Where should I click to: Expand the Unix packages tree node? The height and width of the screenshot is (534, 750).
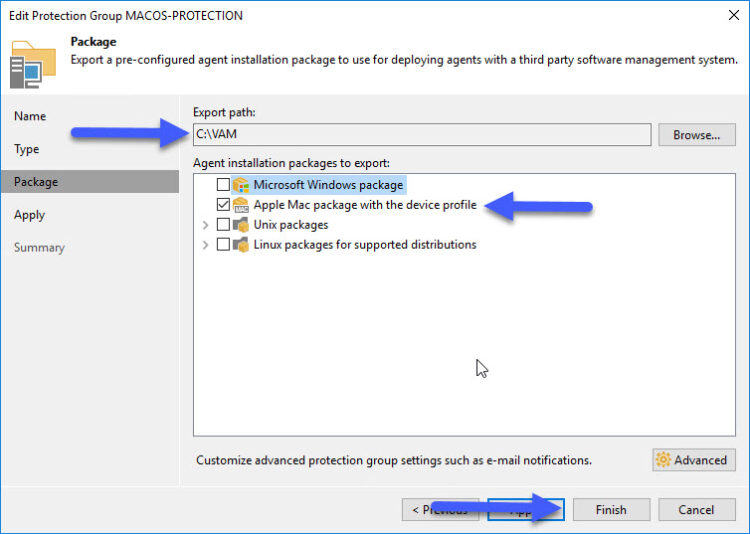tap(205, 225)
